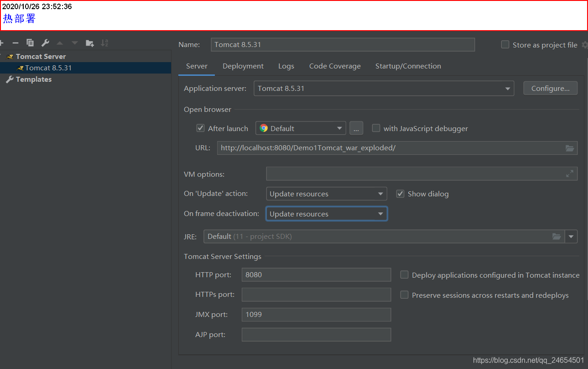588x369 pixels.
Task: Toggle Show dialog checkbox
Action: click(x=400, y=194)
